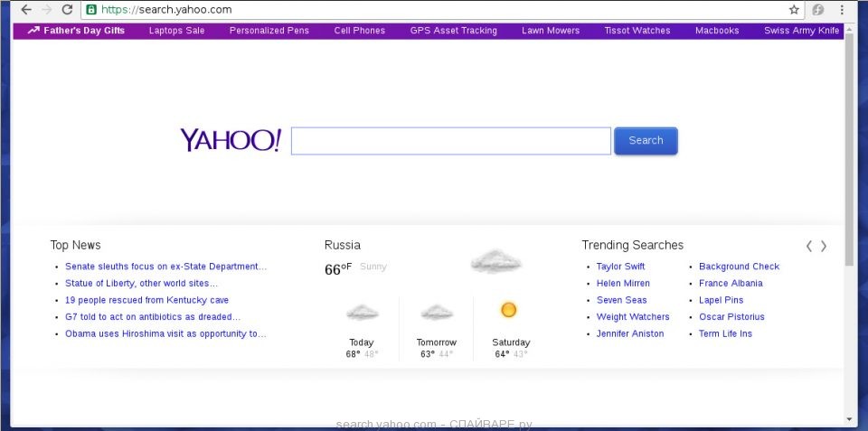Image resolution: width=868 pixels, height=431 pixels.
Task: Open trending search Jennifer Aniston
Action: pos(630,333)
